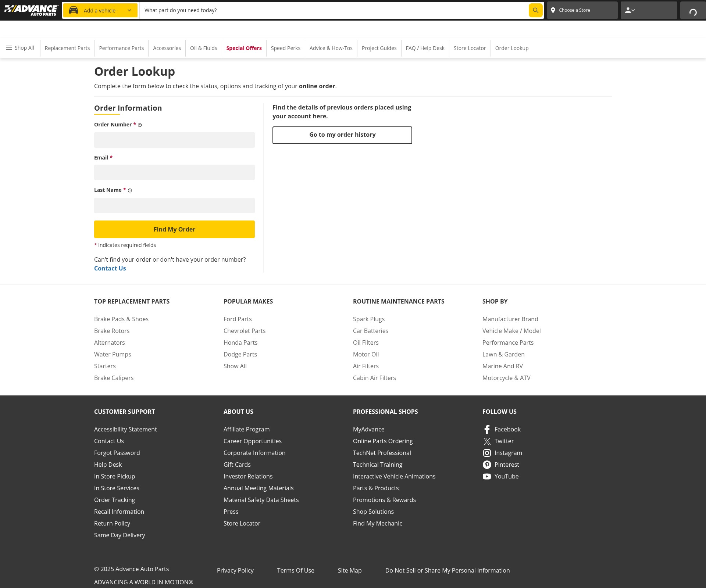
Task: Open Advance Auto Parts Facebook page
Action: tap(487, 429)
